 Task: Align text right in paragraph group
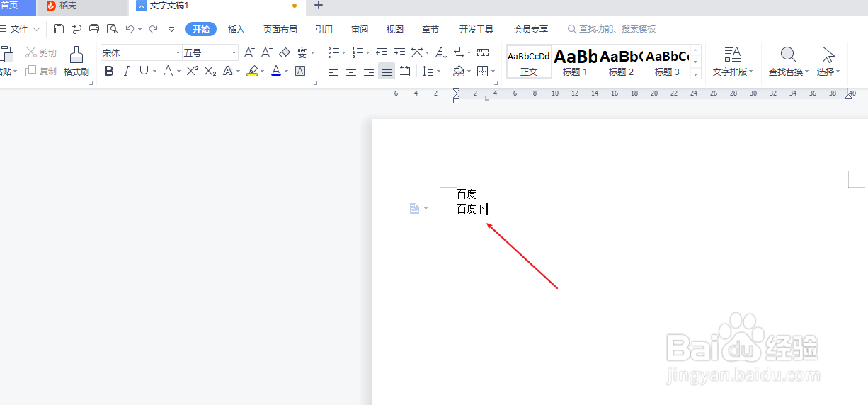tap(369, 71)
